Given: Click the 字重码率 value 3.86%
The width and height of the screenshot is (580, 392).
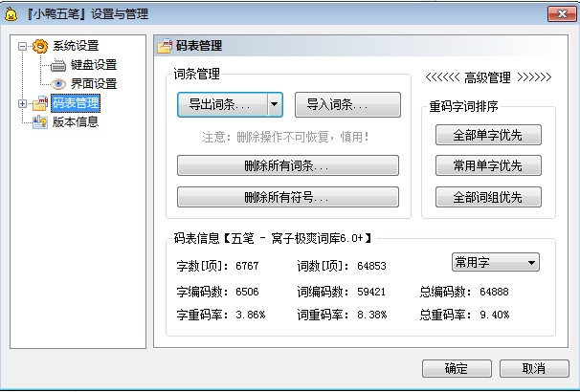Looking at the screenshot, I should tap(251, 315).
